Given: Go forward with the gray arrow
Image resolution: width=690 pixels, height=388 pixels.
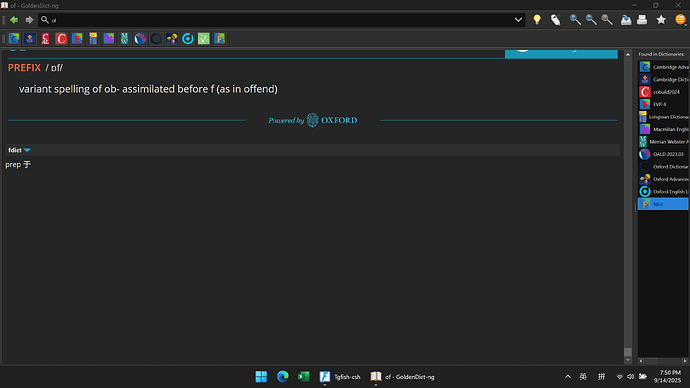Looking at the screenshot, I should (x=29, y=20).
